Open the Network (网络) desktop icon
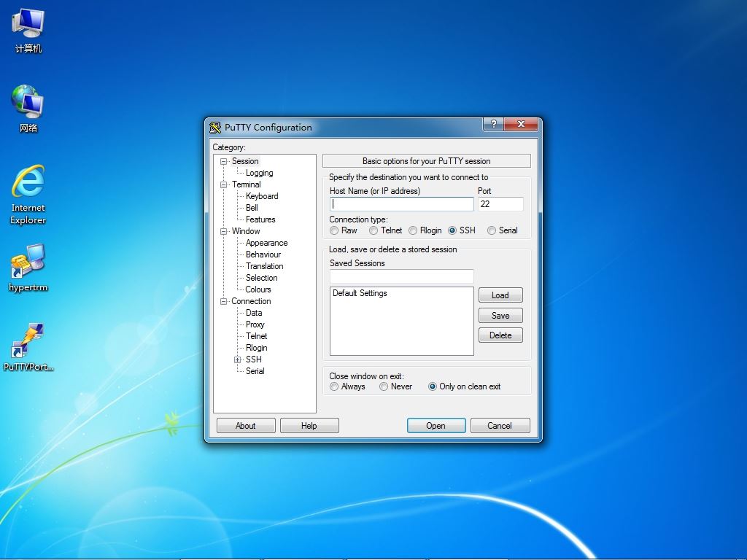Viewport: 747px width, 560px height. 28,109
